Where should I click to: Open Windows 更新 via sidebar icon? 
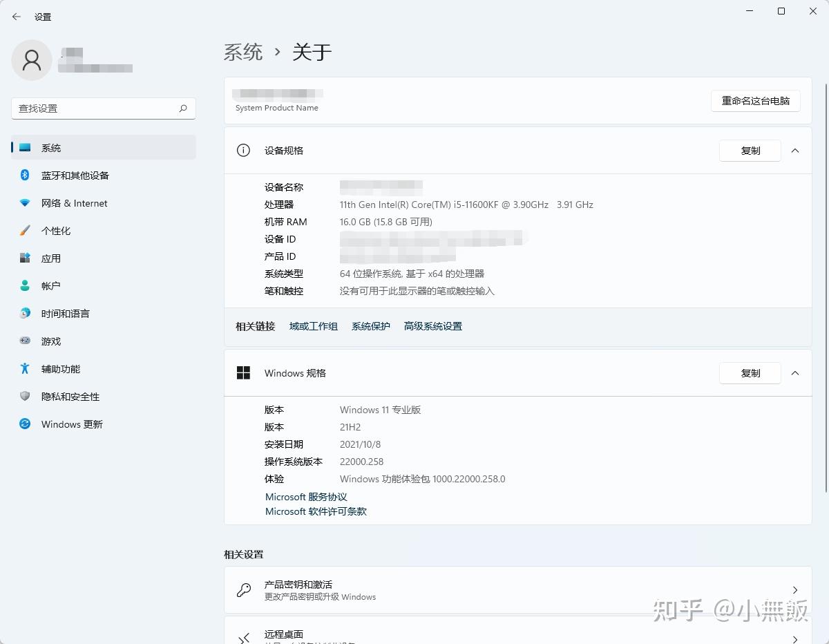tap(23, 424)
